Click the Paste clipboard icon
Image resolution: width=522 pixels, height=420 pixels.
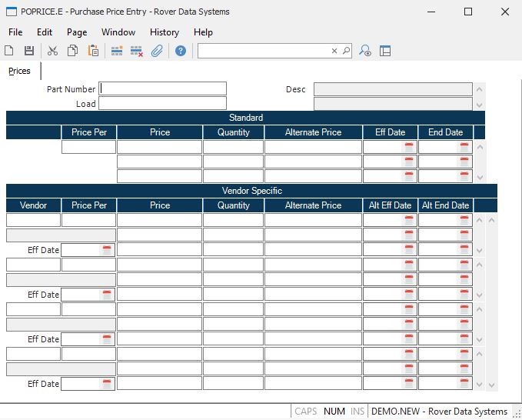pyautogui.click(x=93, y=51)
